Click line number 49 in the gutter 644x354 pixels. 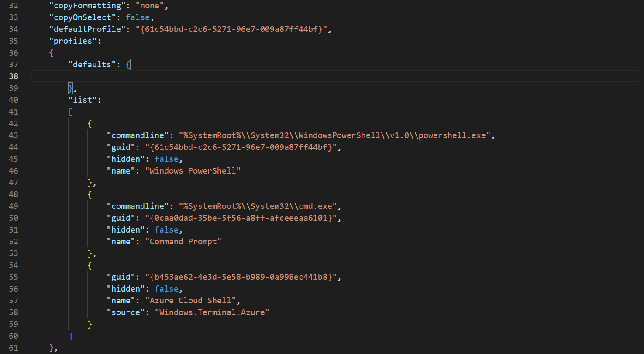(x=14, y=207)
